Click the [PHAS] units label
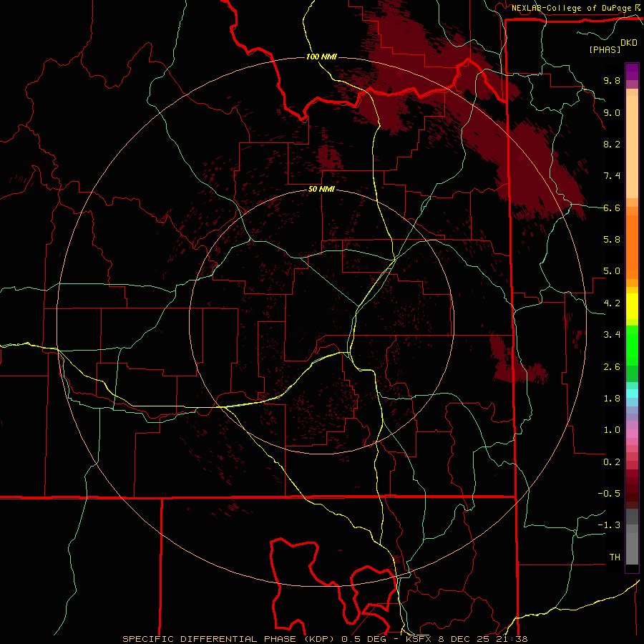This screenshot has width=644, height=644. point(605,49)
